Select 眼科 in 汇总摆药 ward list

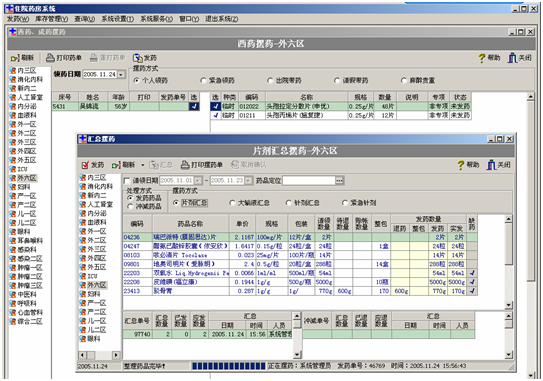(x=90, y=339)
